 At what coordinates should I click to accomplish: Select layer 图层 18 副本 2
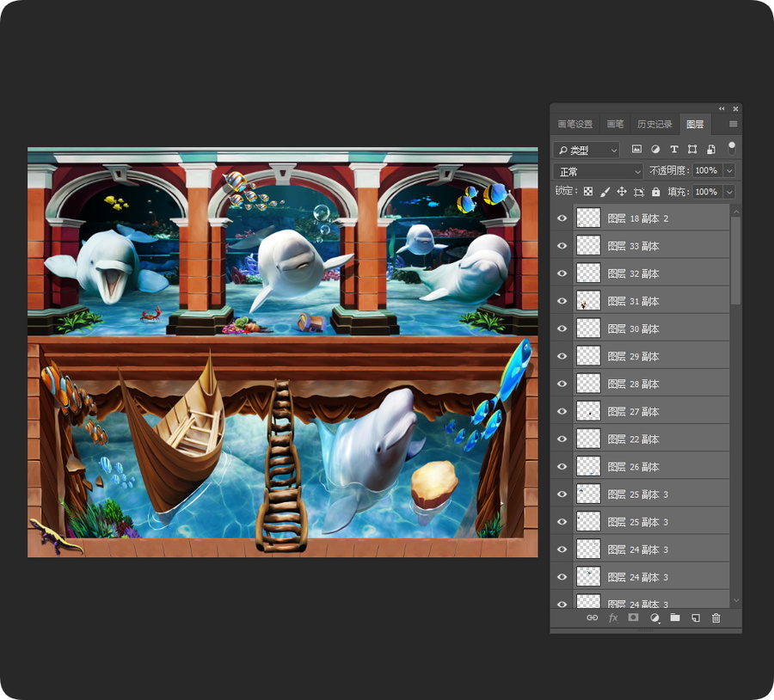coord(651,218)
